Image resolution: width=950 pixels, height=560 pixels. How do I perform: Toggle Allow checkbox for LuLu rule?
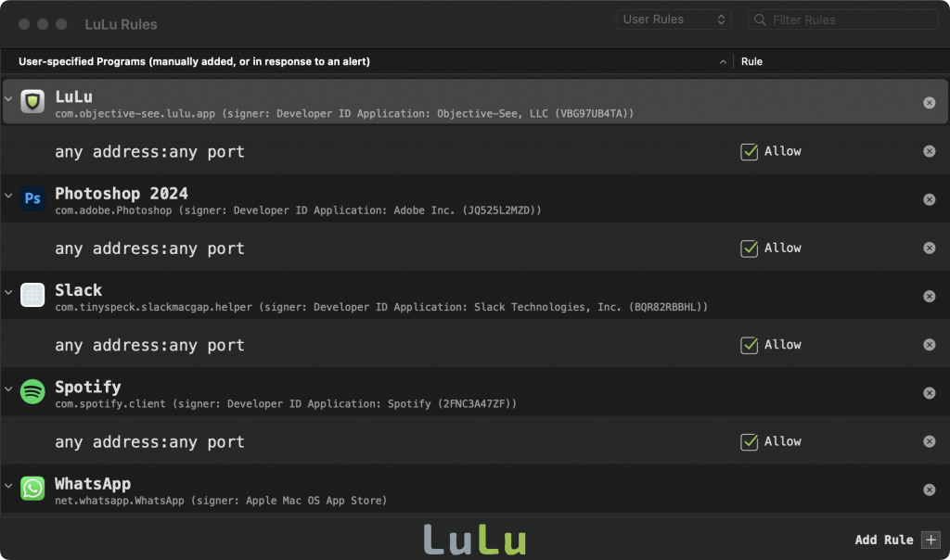[x=749, y=152]
